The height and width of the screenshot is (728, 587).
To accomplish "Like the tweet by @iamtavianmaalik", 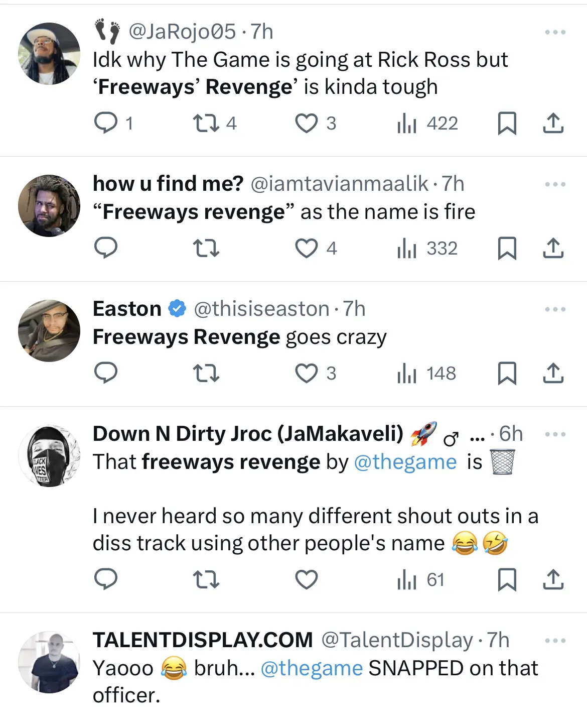I will pos(306,248).
